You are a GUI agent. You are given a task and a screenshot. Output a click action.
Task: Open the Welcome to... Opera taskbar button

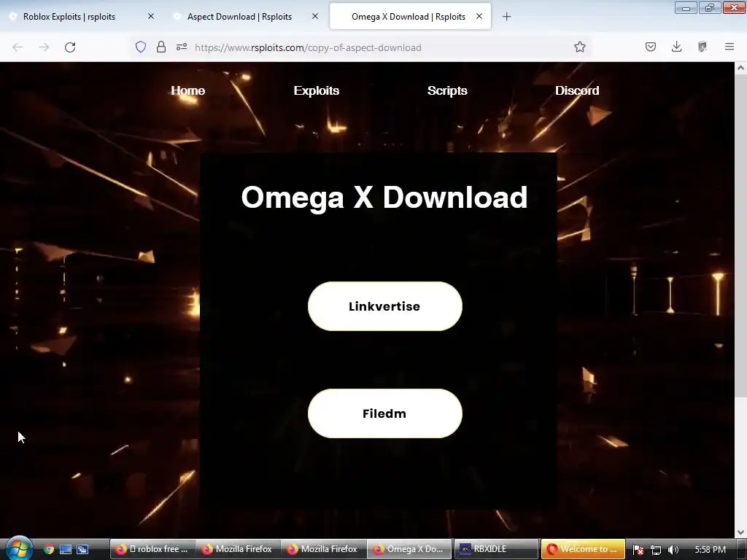(583, 549)
